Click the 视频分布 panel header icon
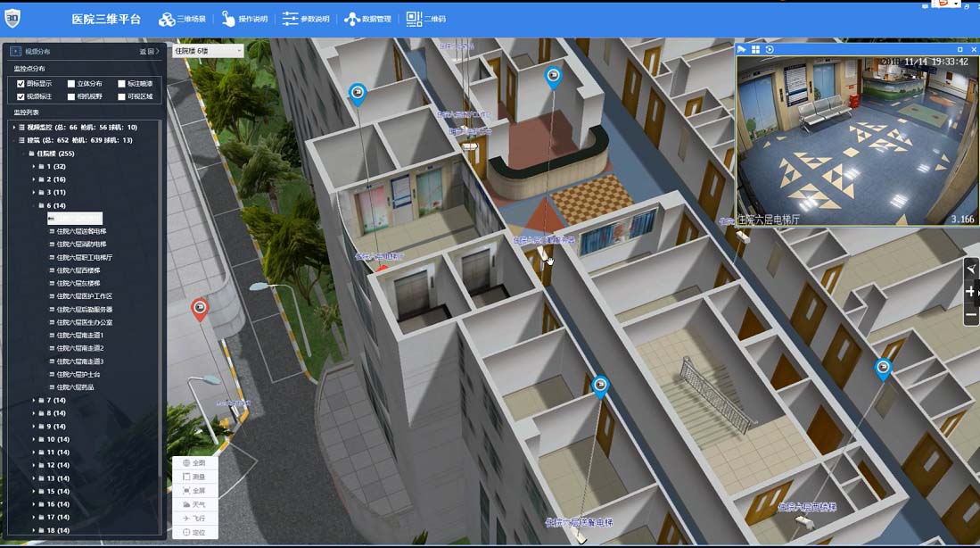Image resolution: width=980 pixels, height=548 pixels. click(x=16, y=51)
